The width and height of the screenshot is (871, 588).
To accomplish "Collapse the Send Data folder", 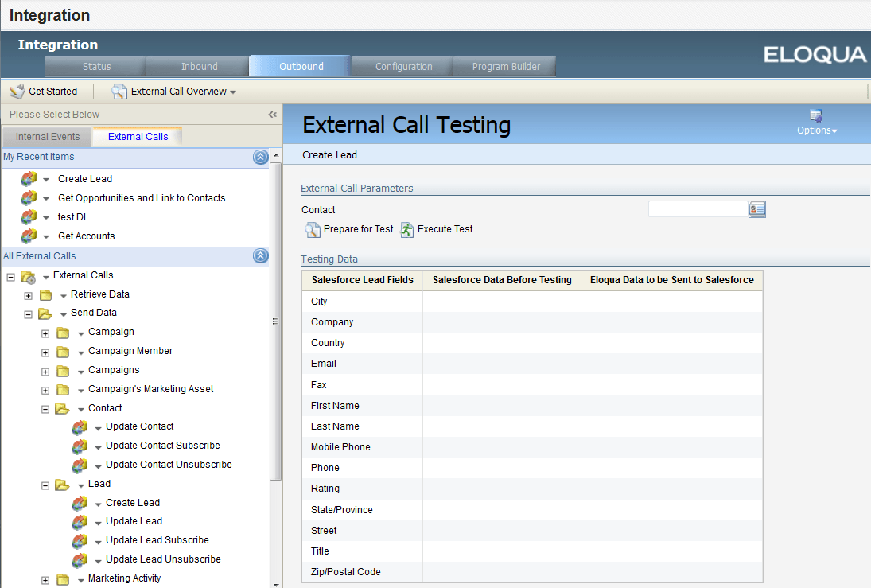I will 28,313.
